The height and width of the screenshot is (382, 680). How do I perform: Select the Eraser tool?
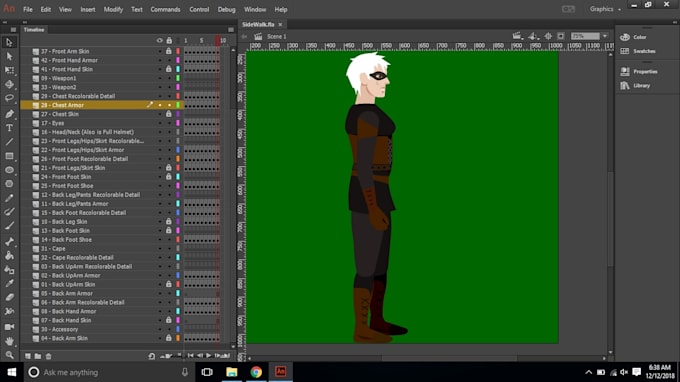click(x=9, y=297)
